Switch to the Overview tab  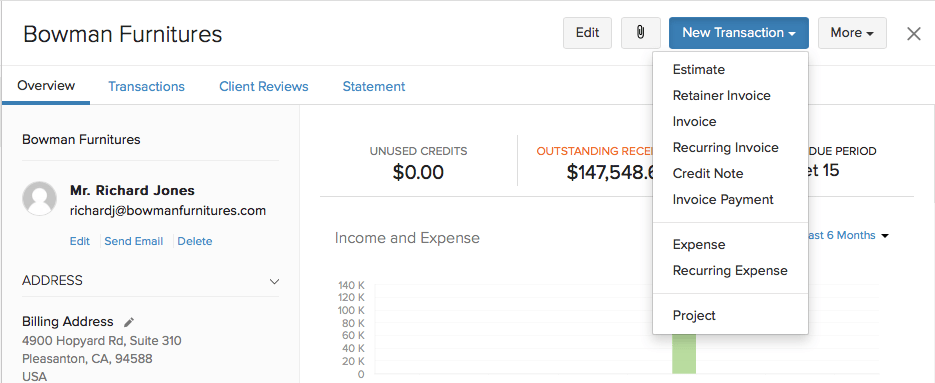pyautogui.click(x=46, y=85)
